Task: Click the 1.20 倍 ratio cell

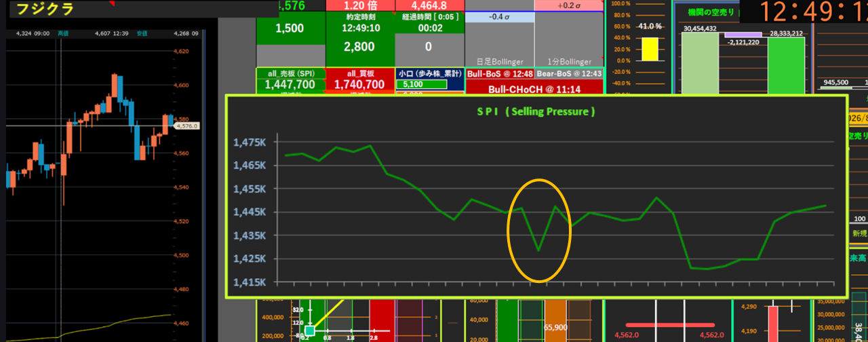Action: pyautogui.click(x=360, y=5)
